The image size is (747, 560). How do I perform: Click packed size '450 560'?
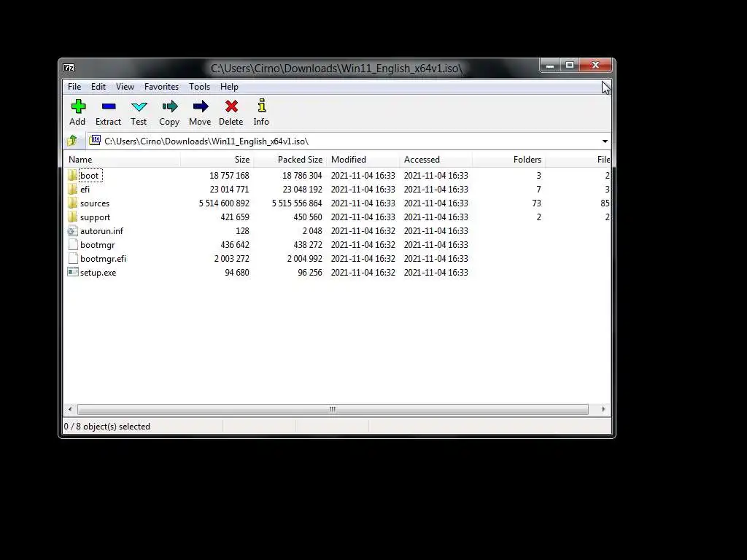(307, 217)
